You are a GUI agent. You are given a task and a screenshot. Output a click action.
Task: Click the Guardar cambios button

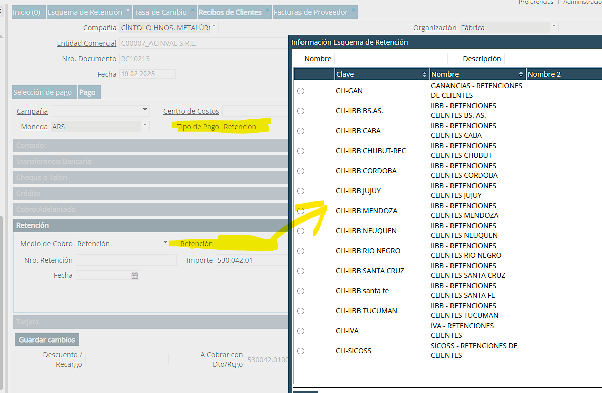point(47,340)
